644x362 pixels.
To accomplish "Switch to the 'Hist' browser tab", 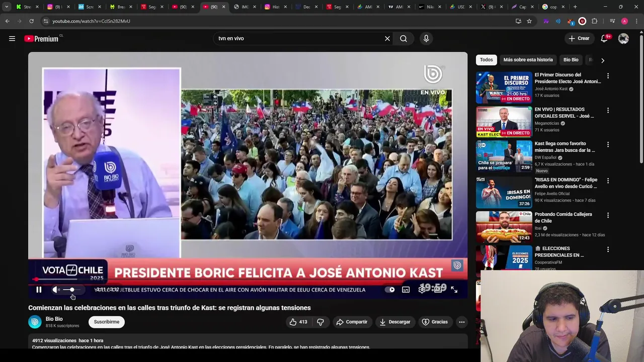I will click(276, 7).
